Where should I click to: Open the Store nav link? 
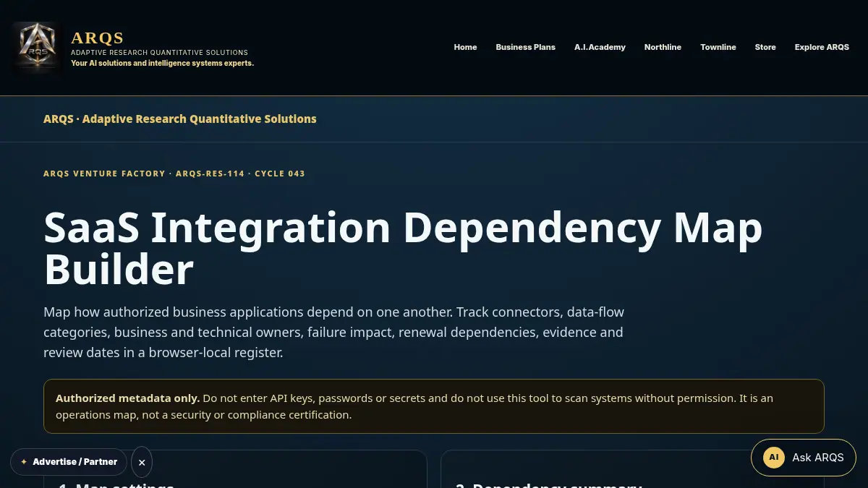(765, 47)
